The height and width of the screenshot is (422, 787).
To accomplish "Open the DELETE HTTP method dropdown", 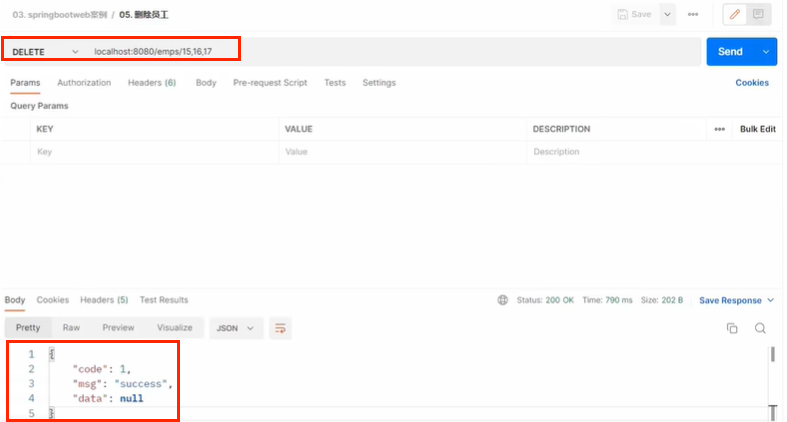I will [45, 52].
